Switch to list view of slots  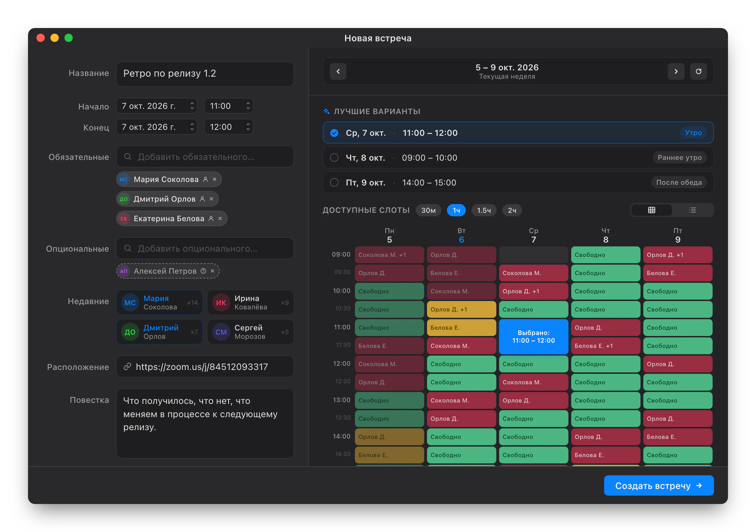tap(692, 210)
